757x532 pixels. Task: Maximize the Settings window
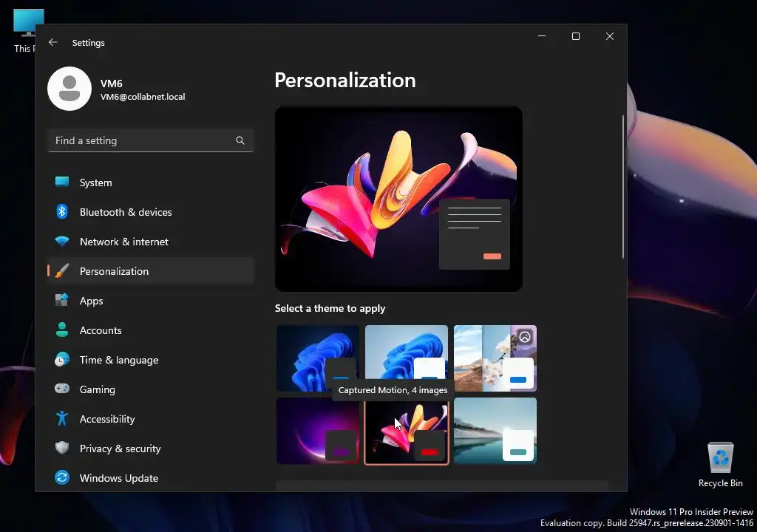tap(575, 36)
